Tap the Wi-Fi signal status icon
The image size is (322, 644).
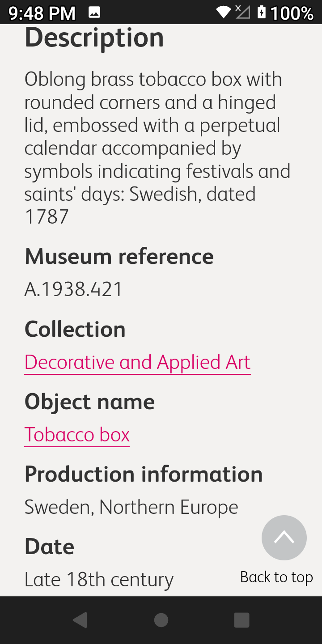click(223, 13)
